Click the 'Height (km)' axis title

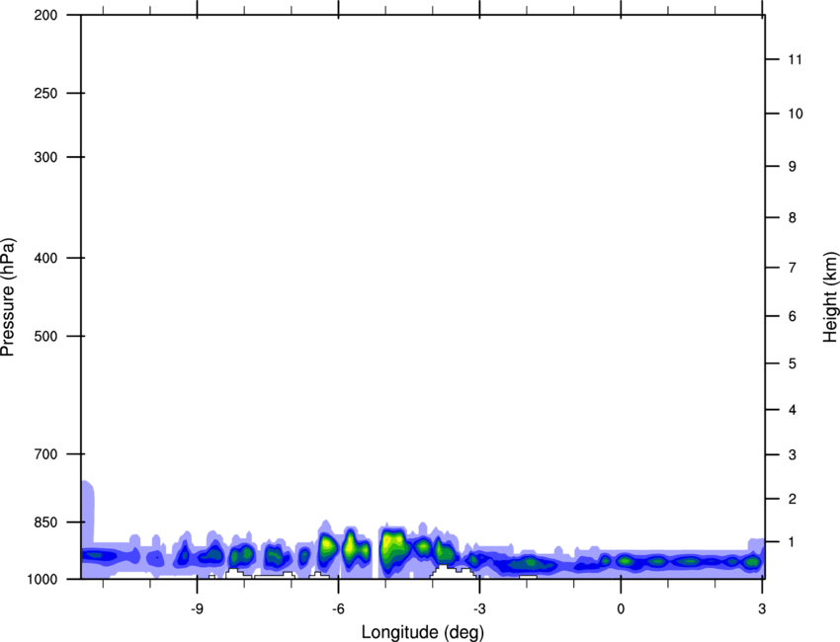[830, 296]
